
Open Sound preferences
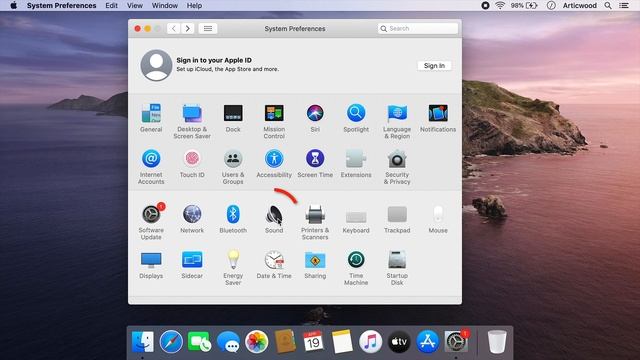(x=274, y=214)
